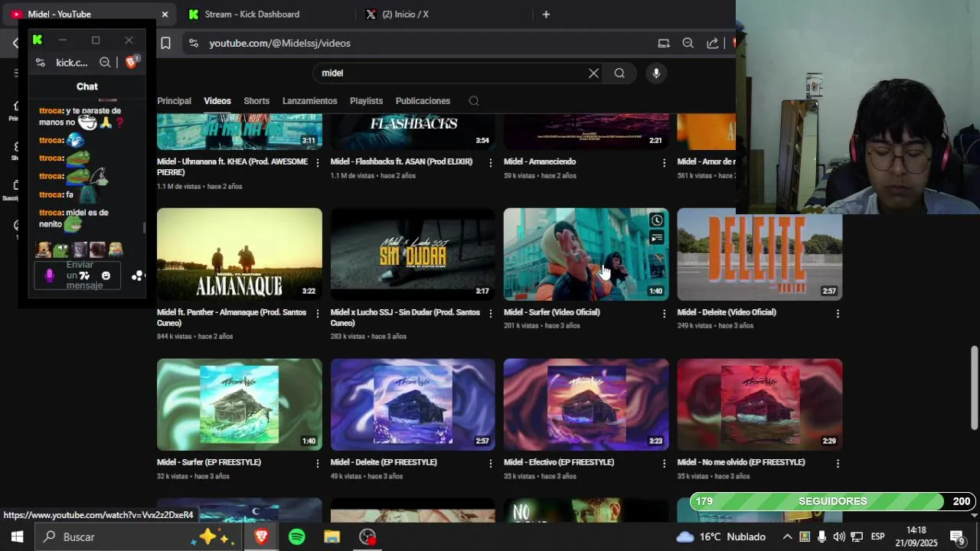This screenshot has height=551, width=980.
Task: Click zoom icon in Kick popup address bar
Action: (105, 63)
